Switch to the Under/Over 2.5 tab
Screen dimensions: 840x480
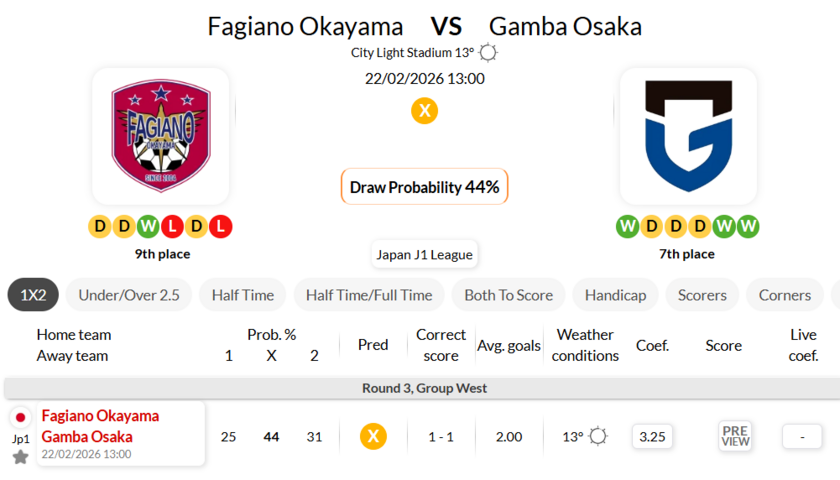coord(129,295)
